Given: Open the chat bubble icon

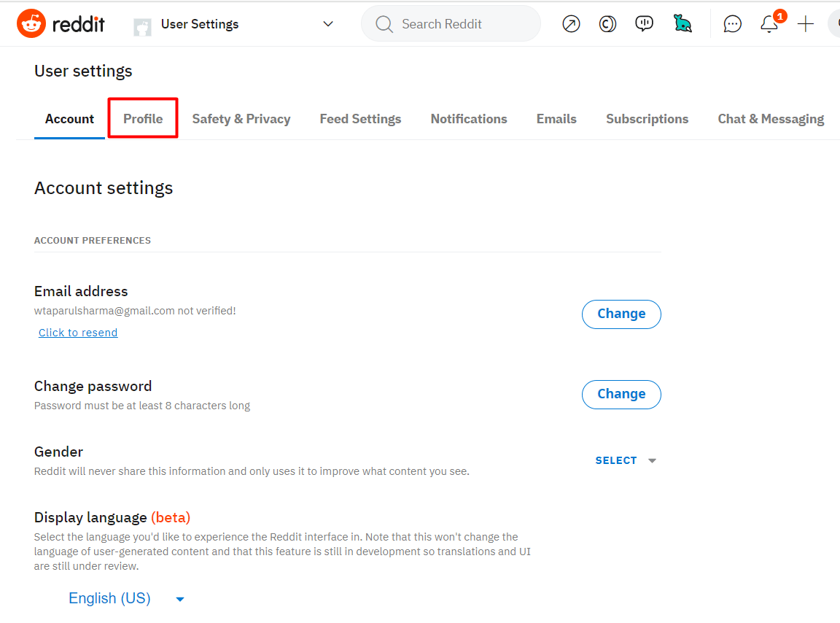Looking at the screenshot, I should point(732,24).
